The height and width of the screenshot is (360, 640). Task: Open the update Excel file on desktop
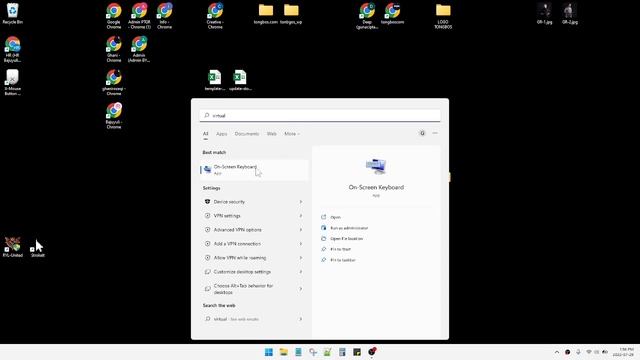point(240,80)
